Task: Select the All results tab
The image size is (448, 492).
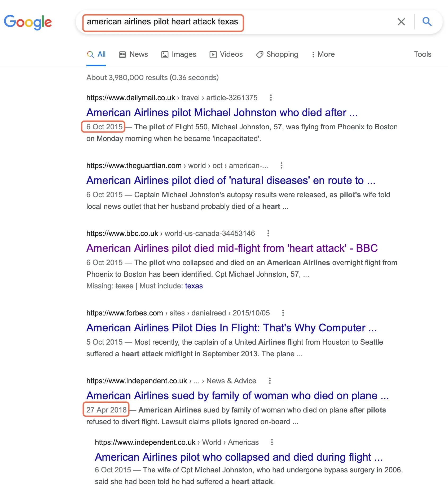Action: tap(96, 54)
